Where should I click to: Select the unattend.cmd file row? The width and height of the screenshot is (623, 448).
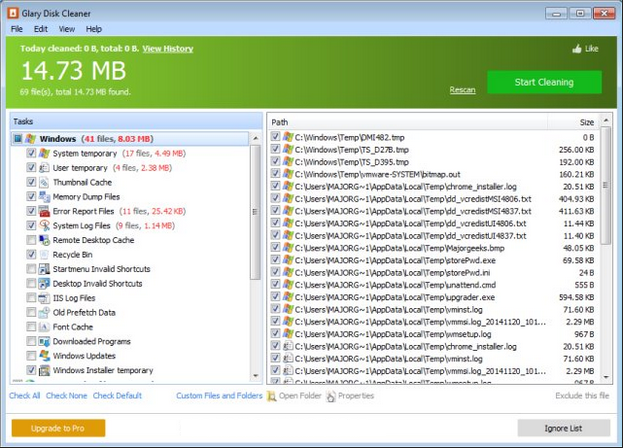pos(434,285)
